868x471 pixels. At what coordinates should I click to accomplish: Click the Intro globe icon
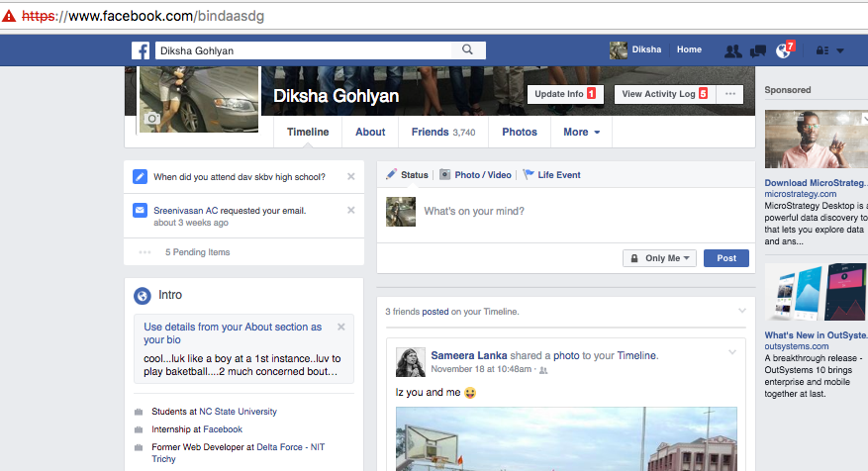(143, 296)
